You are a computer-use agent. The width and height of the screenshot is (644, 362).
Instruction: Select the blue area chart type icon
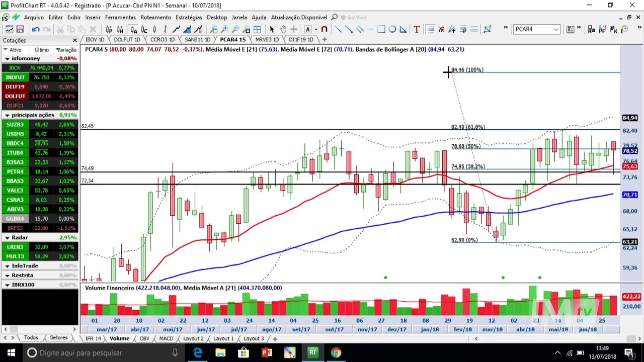point(187,29)
